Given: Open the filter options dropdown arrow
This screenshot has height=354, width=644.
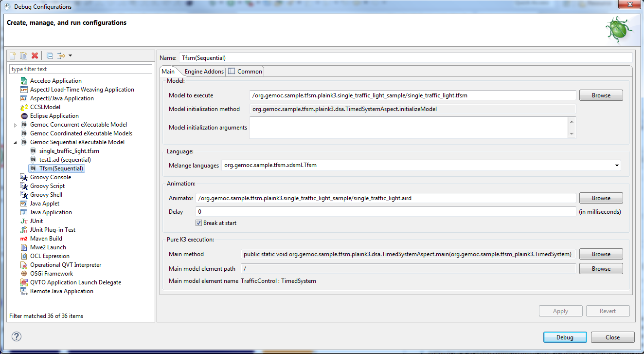Looking at the screenshot, I should tap(71, 56).
